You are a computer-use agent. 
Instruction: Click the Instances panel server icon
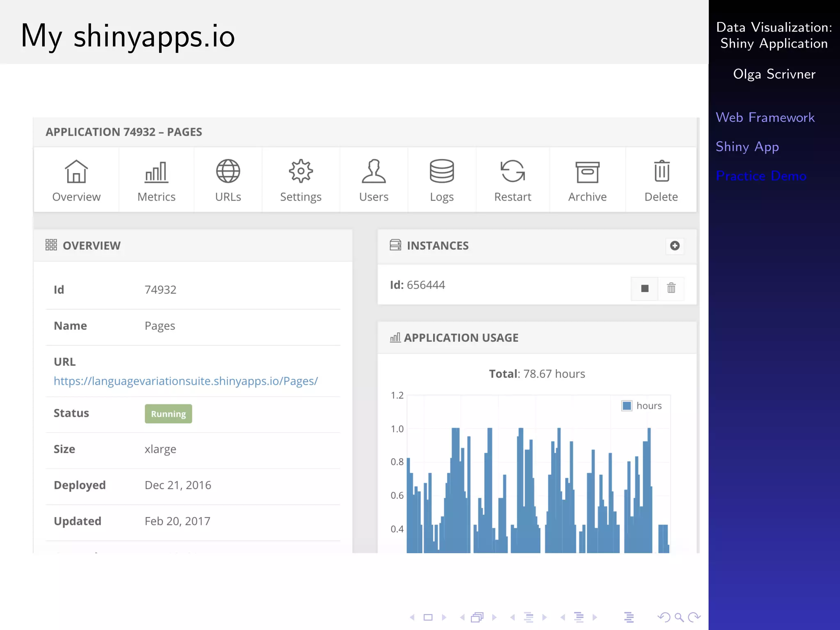(x=395, y=245)
